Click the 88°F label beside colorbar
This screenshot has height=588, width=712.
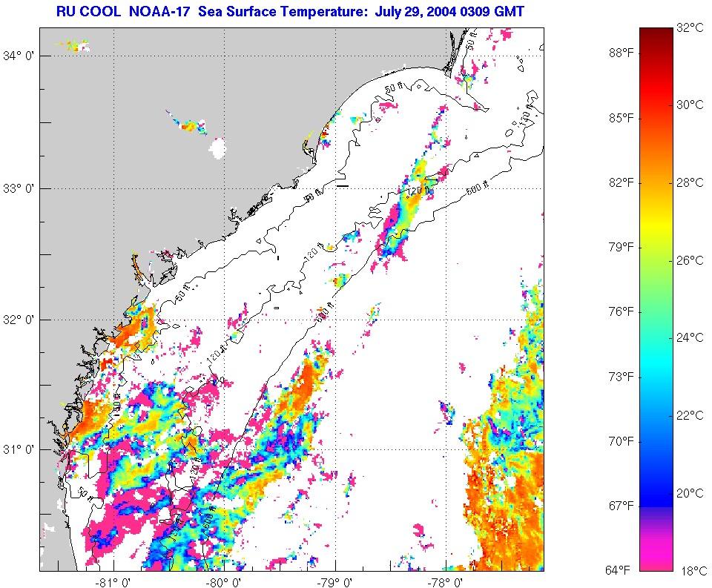click(621, 53)
